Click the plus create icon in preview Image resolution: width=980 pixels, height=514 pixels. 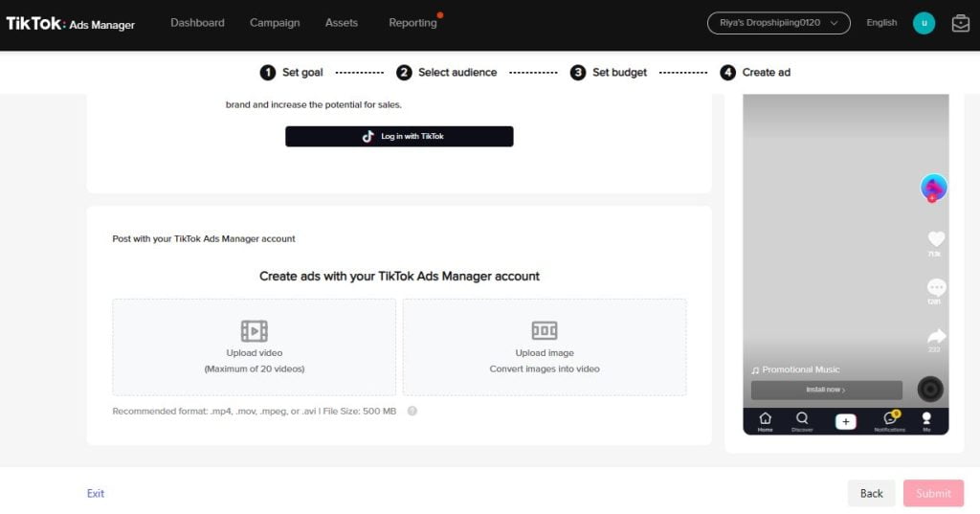coord(845,422)
